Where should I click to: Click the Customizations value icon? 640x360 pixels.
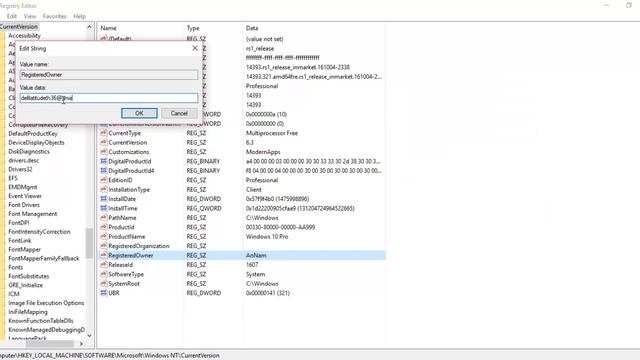click(x=104, y=152)
